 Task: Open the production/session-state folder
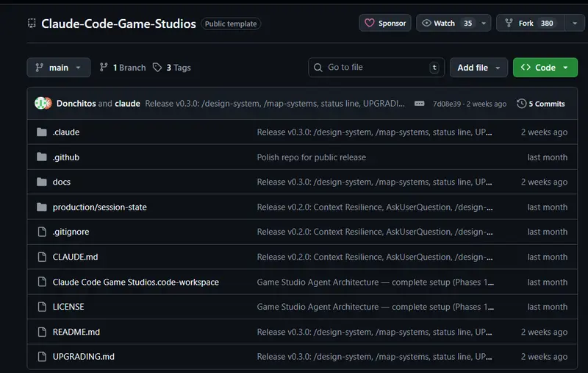(x=100, y=207)
